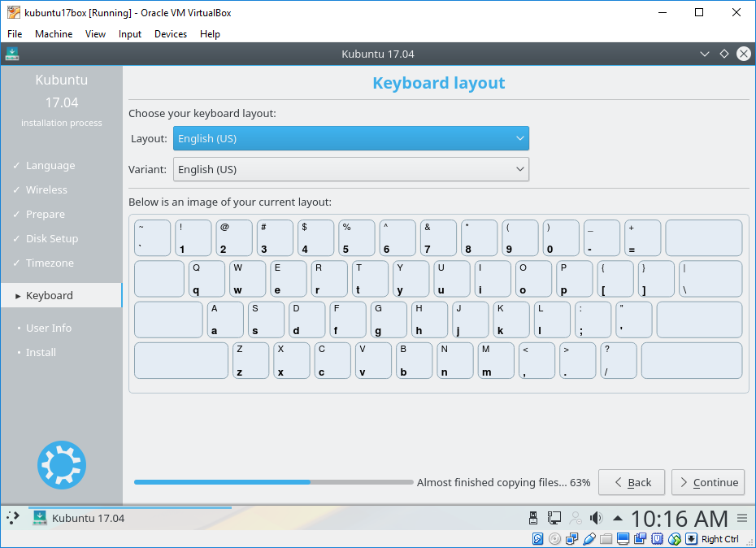Viewport: 756px width, 548px height.
Task: Click the VirtualBox hard disk activity icon
Action: [537, 539]
